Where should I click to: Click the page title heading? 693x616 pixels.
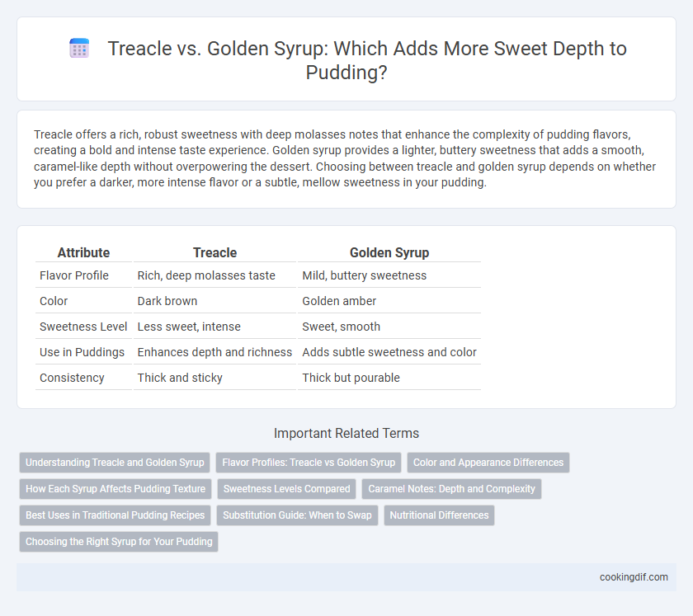coord(367,60)
